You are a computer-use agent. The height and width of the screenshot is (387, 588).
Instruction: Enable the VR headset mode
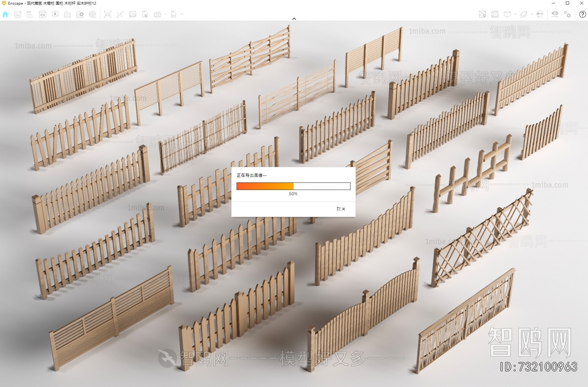pos(539,14)
